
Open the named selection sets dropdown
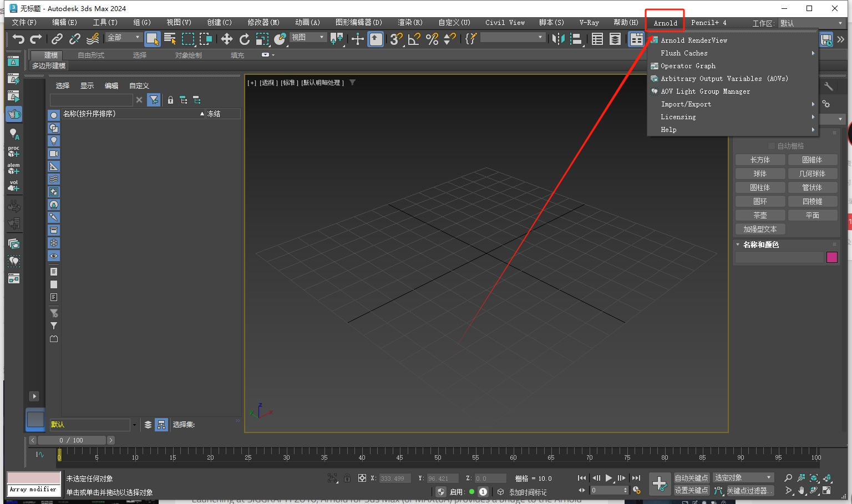[513, 37]
